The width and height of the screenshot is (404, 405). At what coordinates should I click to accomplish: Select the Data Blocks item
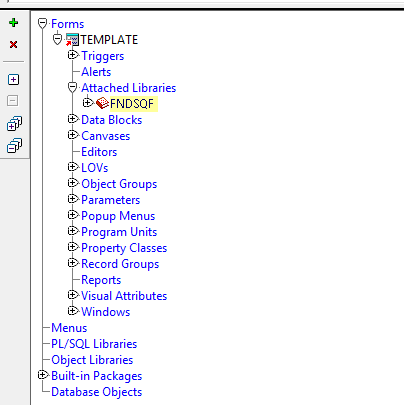[112, 120]
